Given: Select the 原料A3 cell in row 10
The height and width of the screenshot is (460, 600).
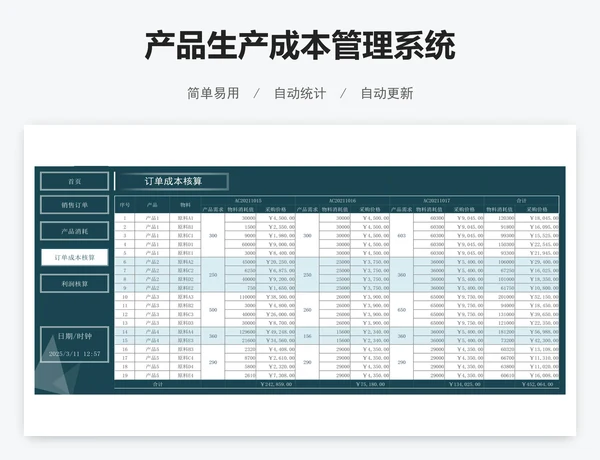Looking at the screenshot, I should (185, 297).
